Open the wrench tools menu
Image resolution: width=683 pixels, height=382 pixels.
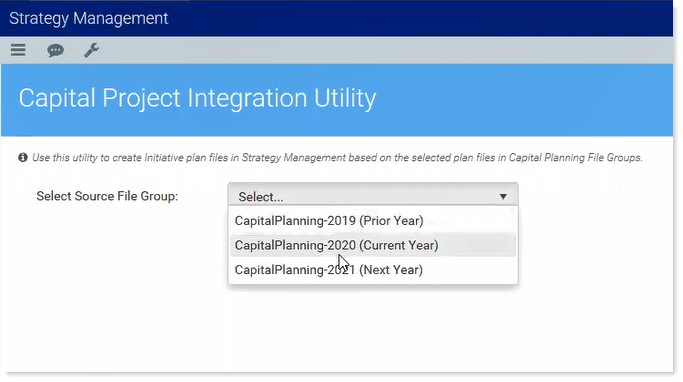(x=91, y=50)
